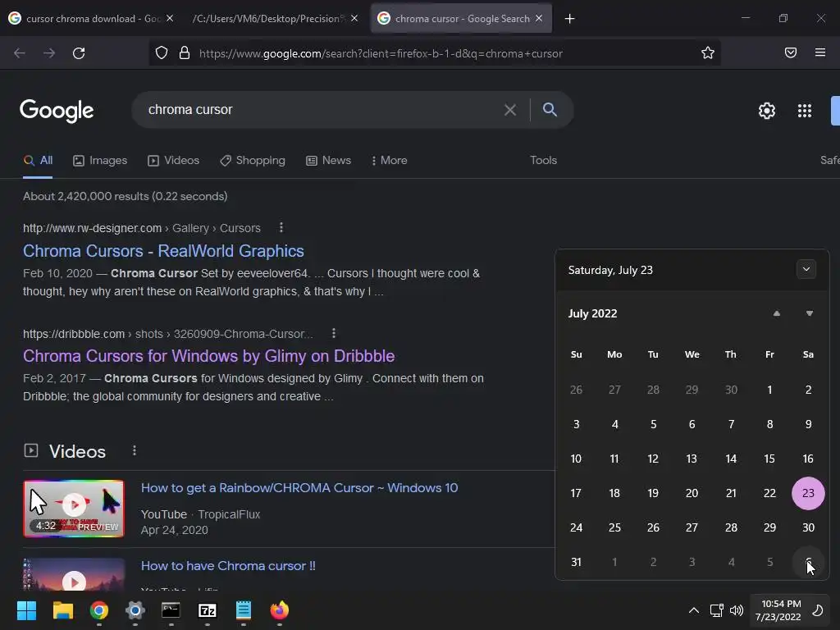The width and height of the screenshot is (840, 630).
Task: Open 7-Zip from taskbar
Action: (208, 610)
